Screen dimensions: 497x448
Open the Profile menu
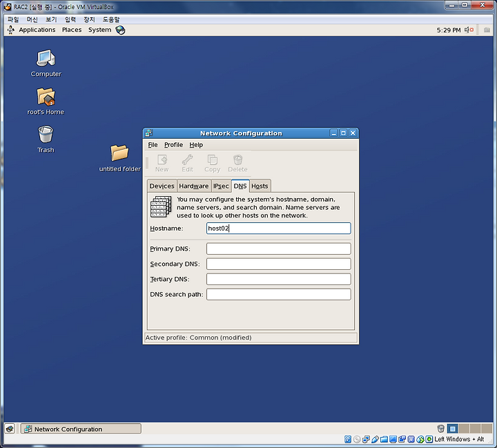(x=173, y=145)
